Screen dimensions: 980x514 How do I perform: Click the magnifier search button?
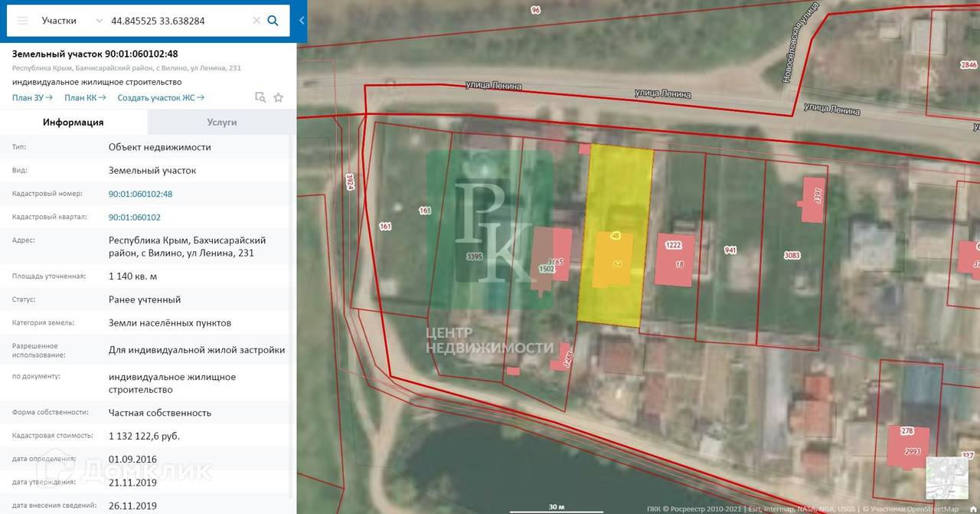[273, 21]
